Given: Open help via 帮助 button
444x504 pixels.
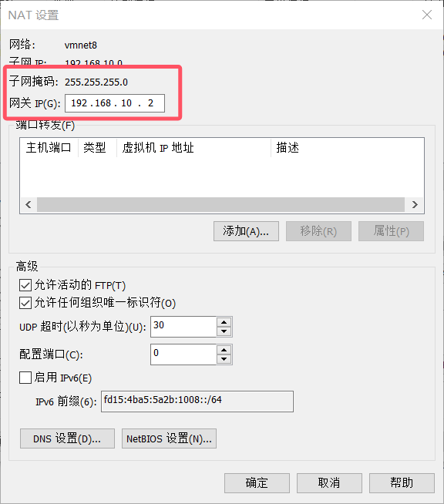Looking at the screenshot, I should 402,482.
